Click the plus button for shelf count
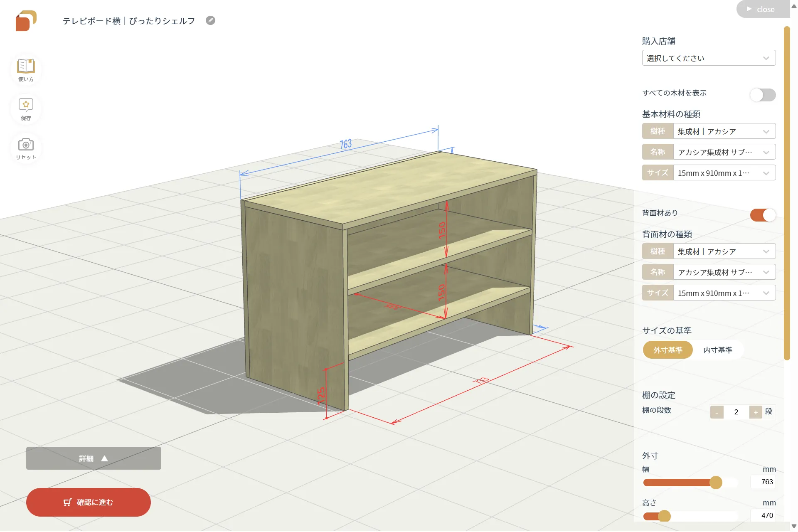The height and width of the screenshot is (532, 798). (755, 412)
